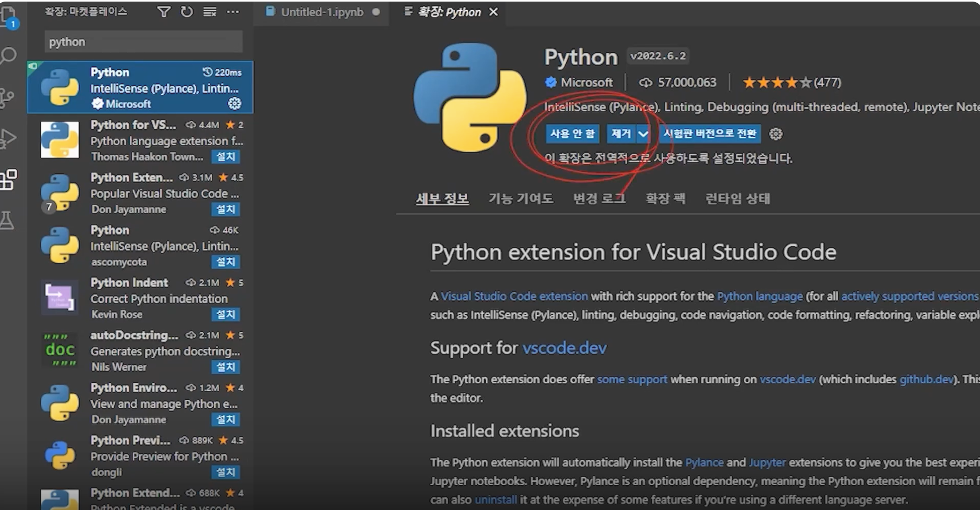Open the uninstall link in description

point(496,499)
